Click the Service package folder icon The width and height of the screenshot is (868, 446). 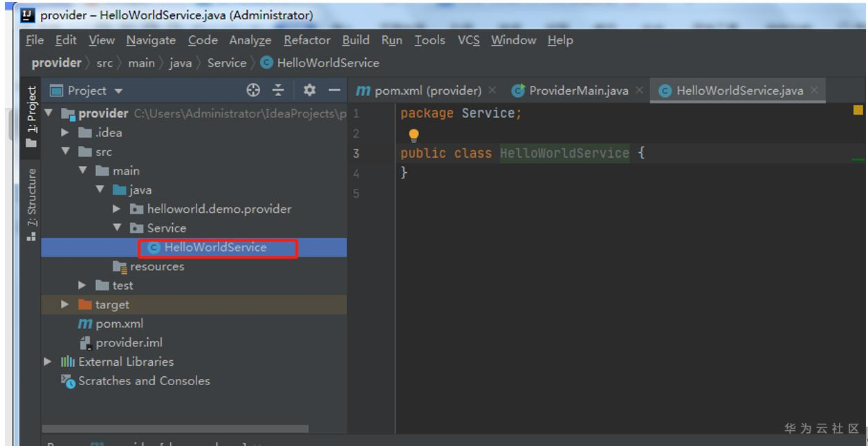click(137, 228)
